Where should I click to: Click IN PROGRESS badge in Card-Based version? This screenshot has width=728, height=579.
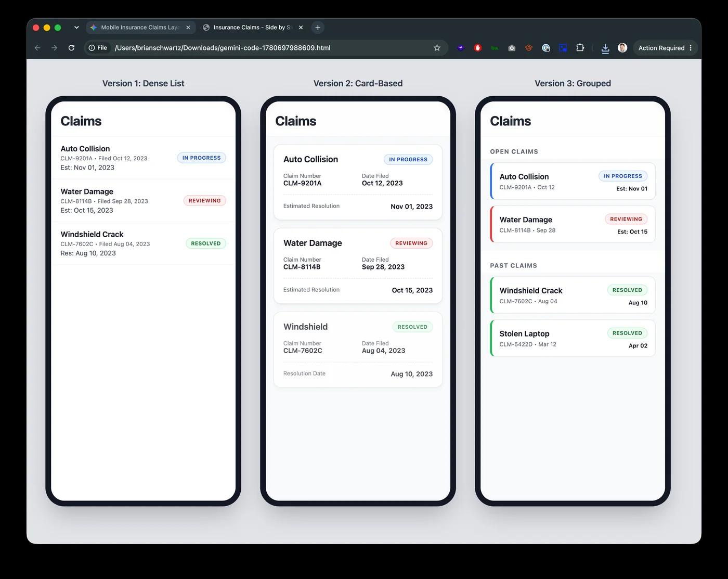tap(408, 160)
